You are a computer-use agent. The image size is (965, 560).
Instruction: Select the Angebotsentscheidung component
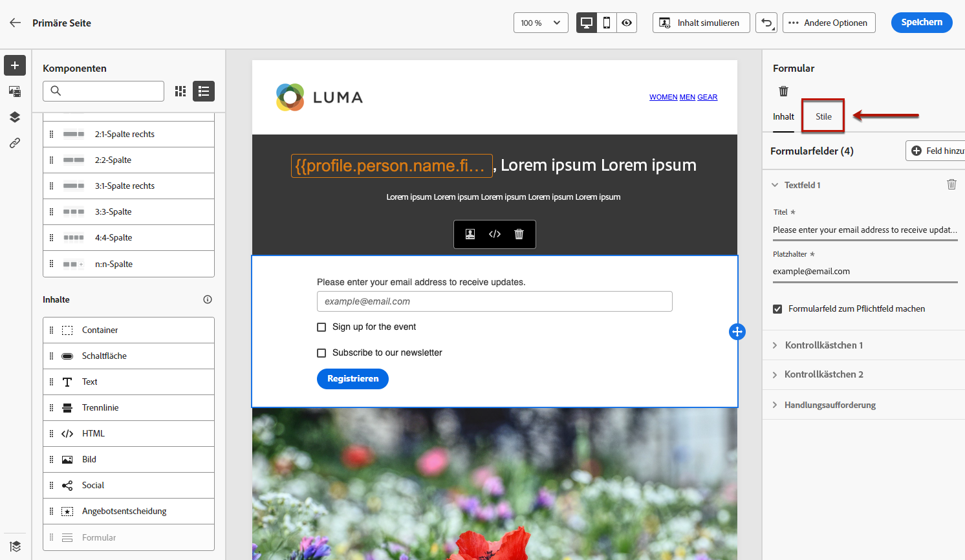point(129,512)
